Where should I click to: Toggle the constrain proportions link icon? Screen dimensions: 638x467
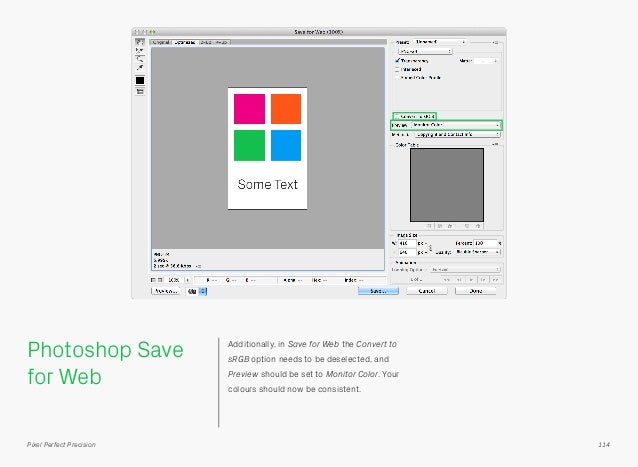430,248
